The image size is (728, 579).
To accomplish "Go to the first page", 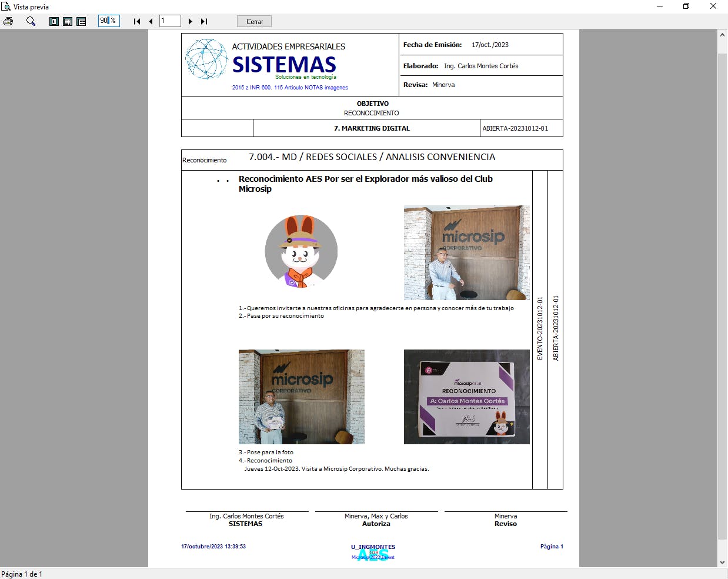I will tap(137, 21).
